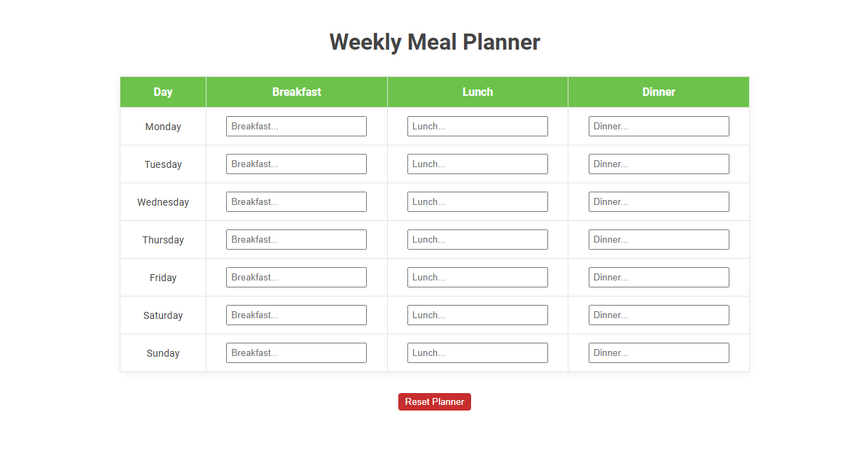This screenshot has height=456, width=868.
Task: Select Tuesday's Breakfast input
Action: click(x=296, y=164)
